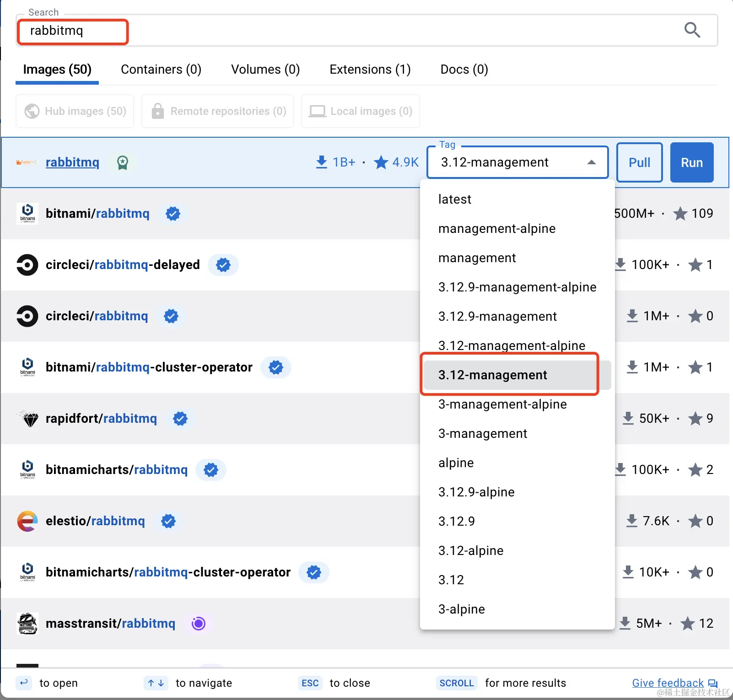Select the elestio/rabbitmq result row
Image resolution: width=733 pixels, height=700 pixels.
point(210,521)
